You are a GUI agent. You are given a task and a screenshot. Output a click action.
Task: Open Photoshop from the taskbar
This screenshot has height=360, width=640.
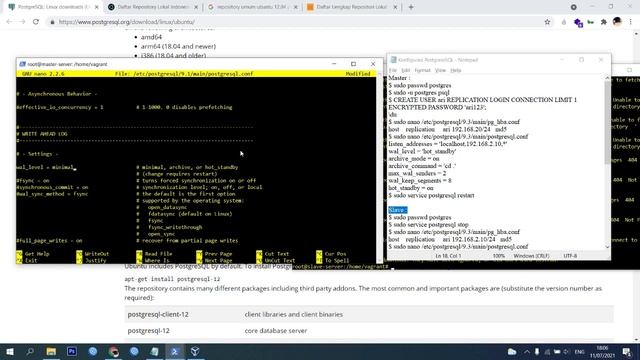(72, 351)
